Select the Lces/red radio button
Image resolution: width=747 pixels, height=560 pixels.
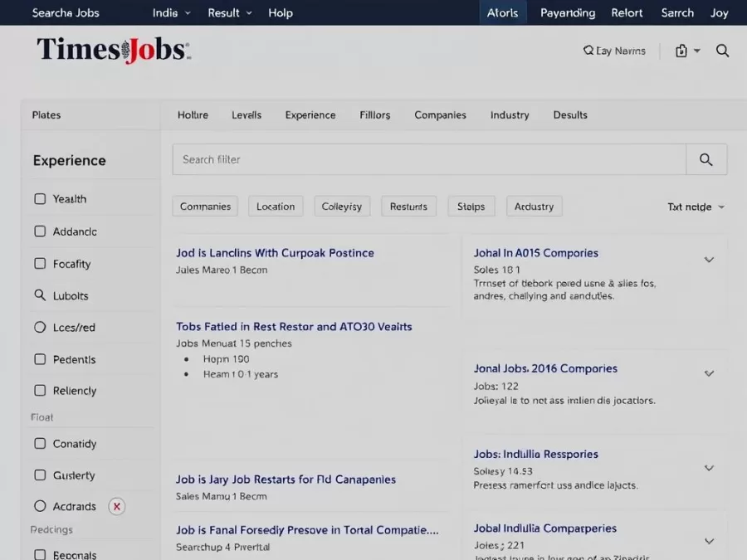tap(39, 327)
